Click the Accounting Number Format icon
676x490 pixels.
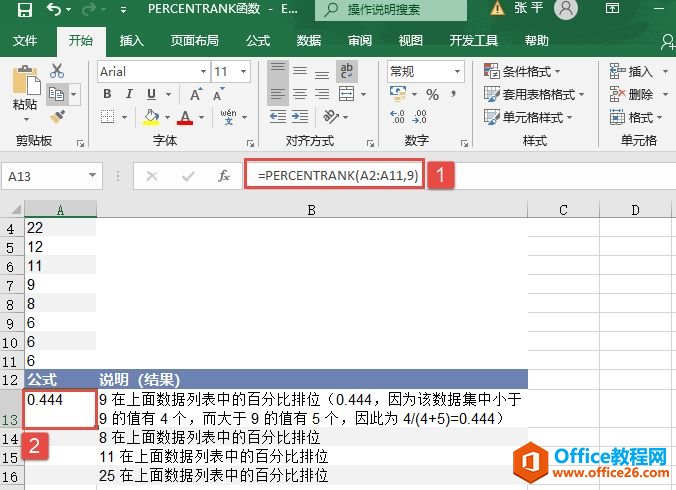tap(398, 94)
